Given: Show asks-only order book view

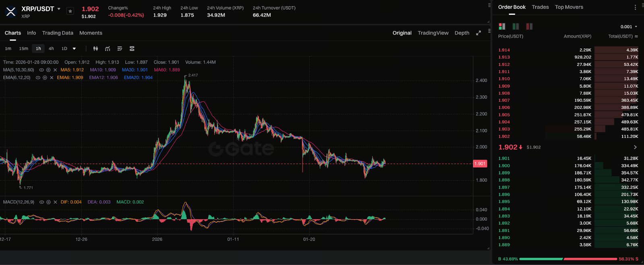Looking at the screenshot, I should [x=529, y=27].
